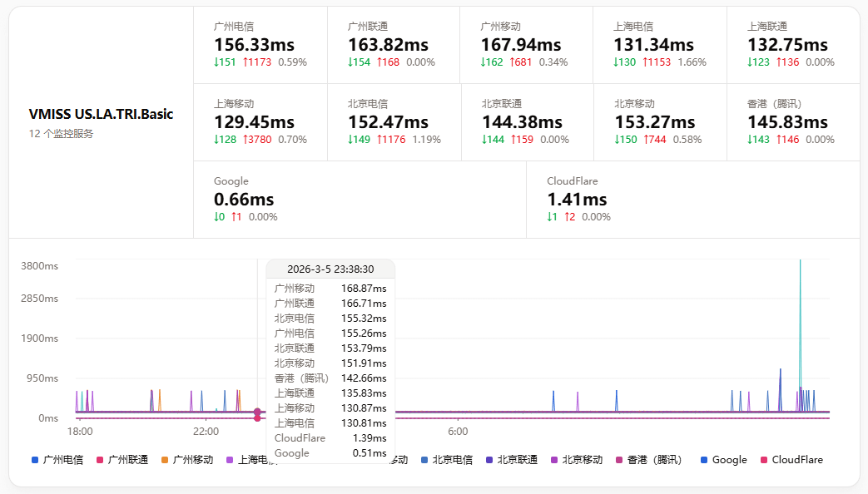Select the 香港（腾讯） 145.83ms card

792,121
